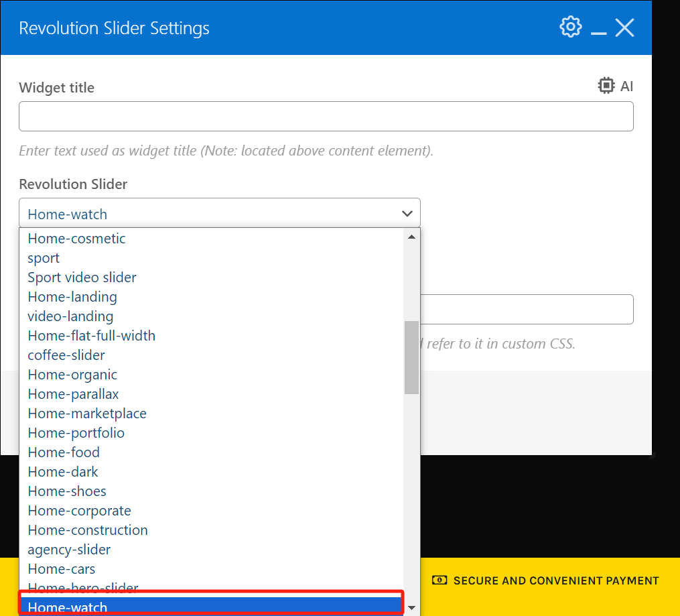This screenshot has width=680, height=616.
Task: Click the Secure and Convenient Payment icon
Action: tap(439, 580)
